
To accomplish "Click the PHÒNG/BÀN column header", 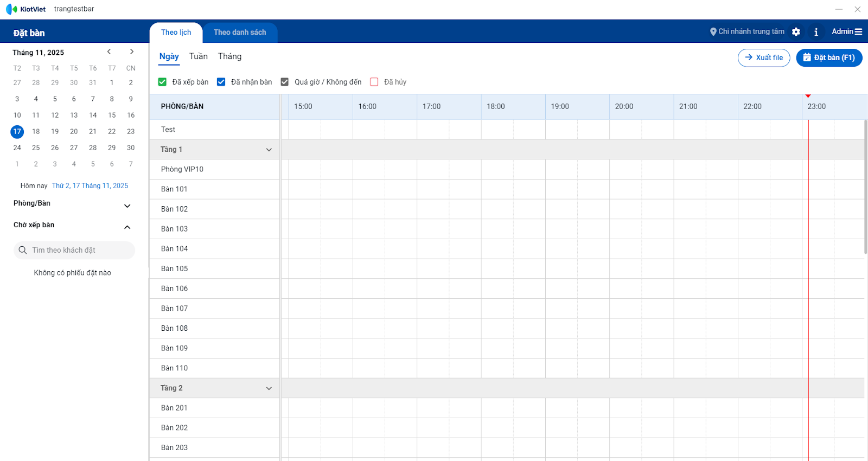I will (x=214, y=107).
